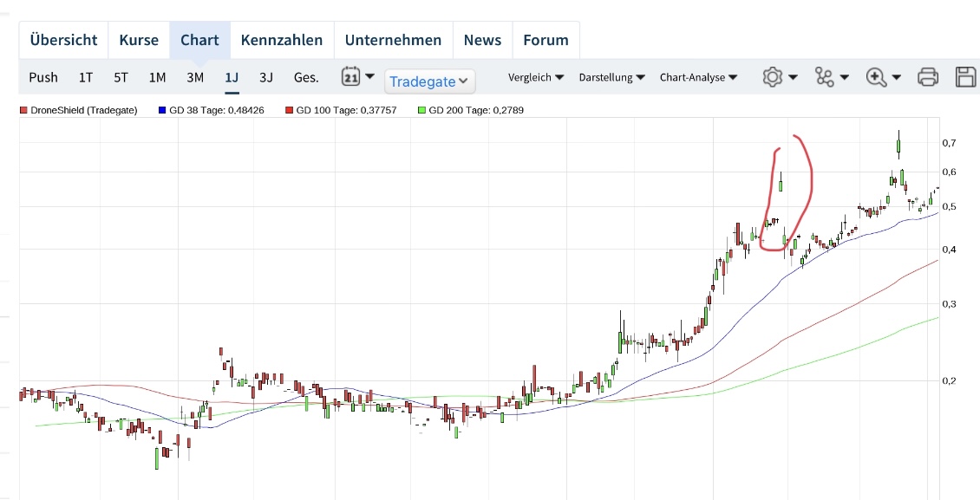980x500 pixels.
Task: Enable Push live updates
Action: (43, 77)
